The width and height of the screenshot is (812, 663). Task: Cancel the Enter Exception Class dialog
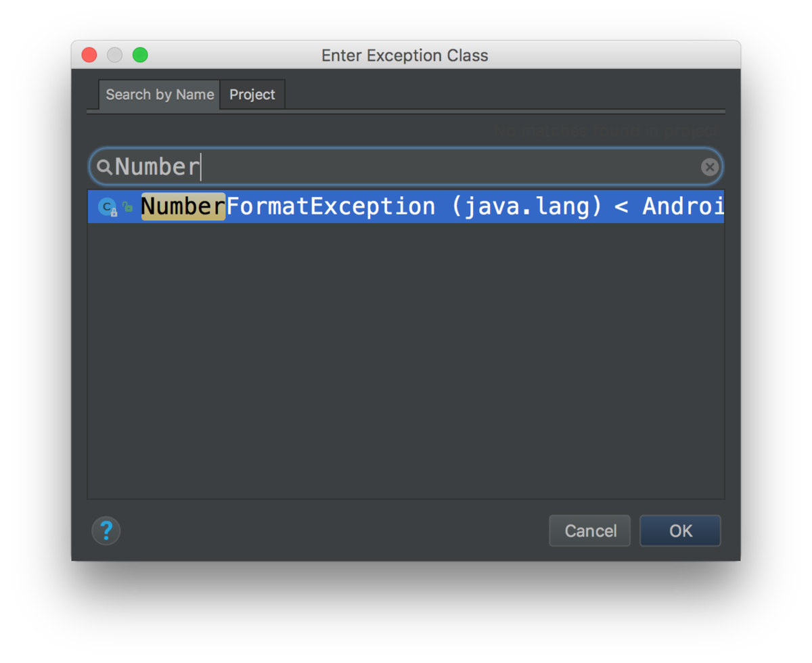pyautogui.click(x=589, y=531)
